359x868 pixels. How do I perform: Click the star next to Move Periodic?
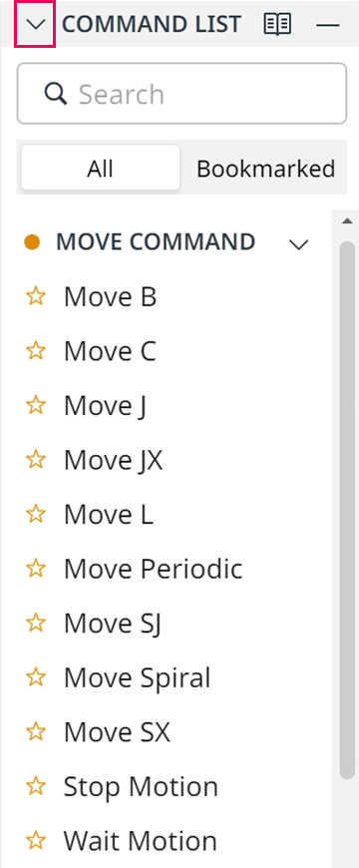(36, 569)
